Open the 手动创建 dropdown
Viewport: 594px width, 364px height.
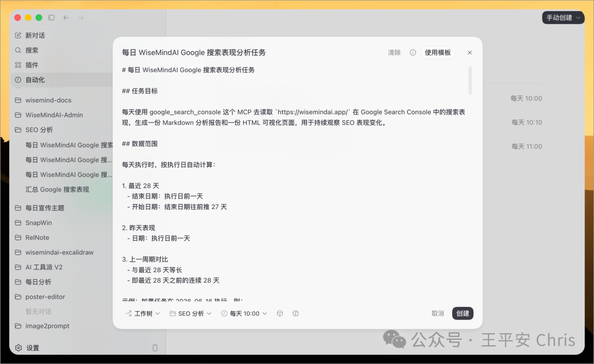(563, 18)
